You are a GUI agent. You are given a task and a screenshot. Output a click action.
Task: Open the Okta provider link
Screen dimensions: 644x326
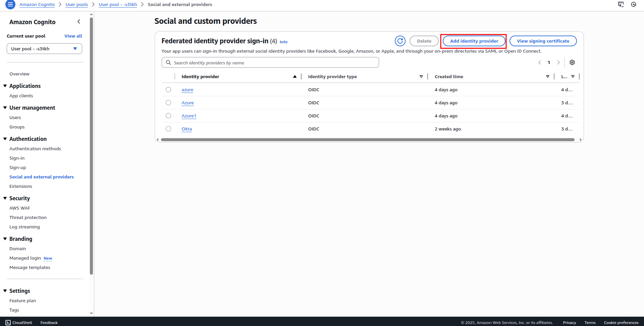point(187,129)
